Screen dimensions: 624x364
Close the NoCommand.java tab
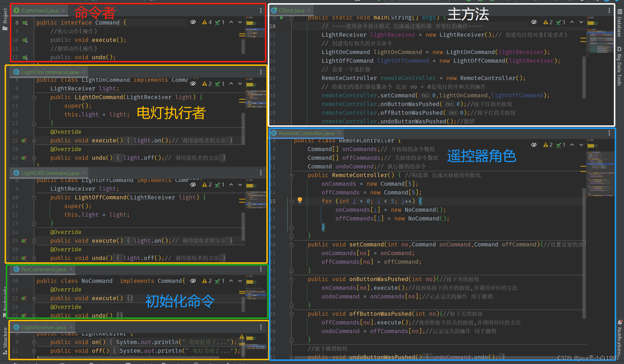[71, 269]
